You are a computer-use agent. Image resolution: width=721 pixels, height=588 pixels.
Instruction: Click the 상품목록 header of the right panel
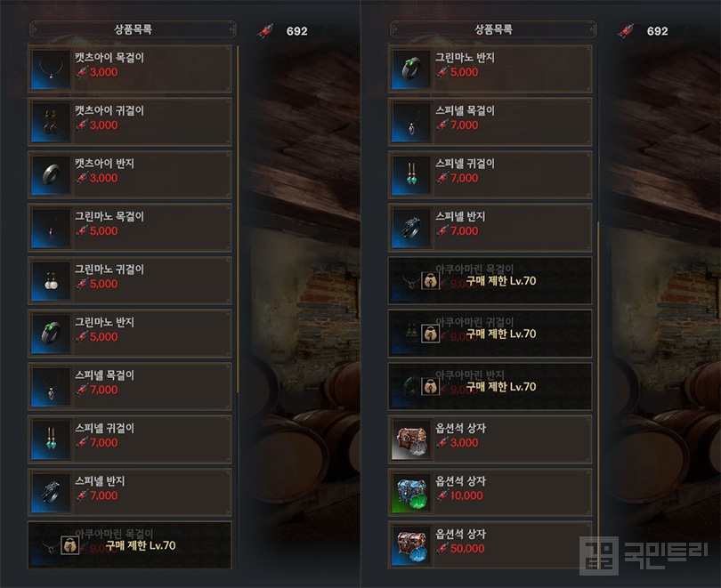493,30
